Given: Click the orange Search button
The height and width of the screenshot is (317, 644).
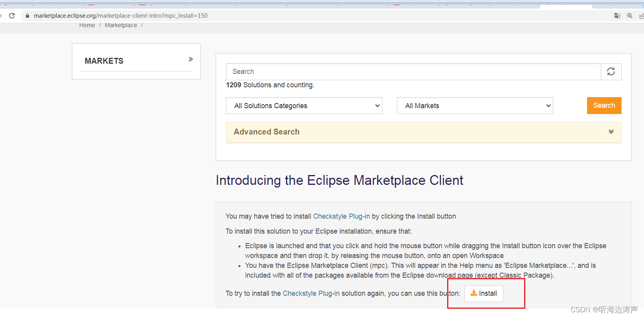Looking at the screenshot, I should (x=604, y=105).
